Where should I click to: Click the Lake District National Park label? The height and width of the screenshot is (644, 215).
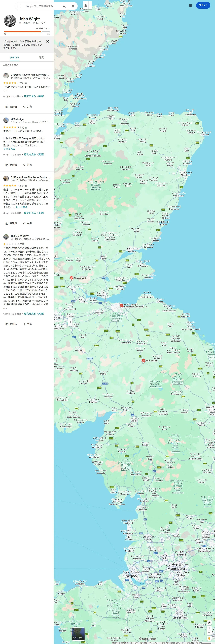click(126, 465)
